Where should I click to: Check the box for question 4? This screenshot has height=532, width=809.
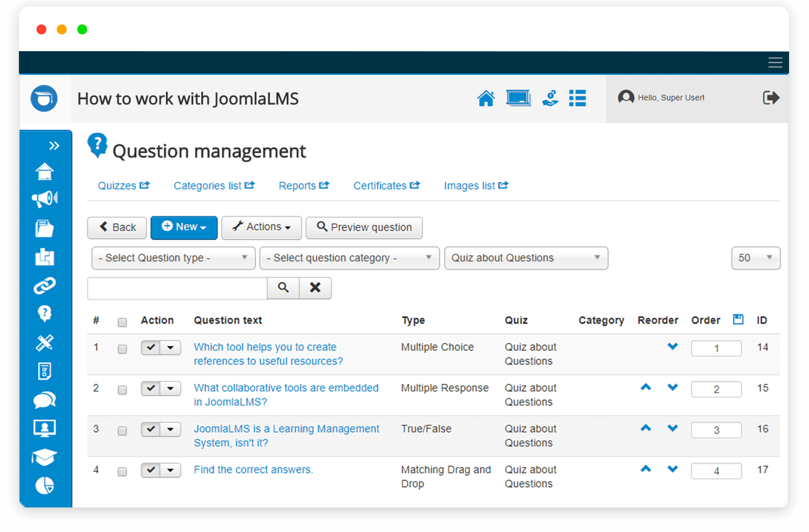click(x=122, y=472)
